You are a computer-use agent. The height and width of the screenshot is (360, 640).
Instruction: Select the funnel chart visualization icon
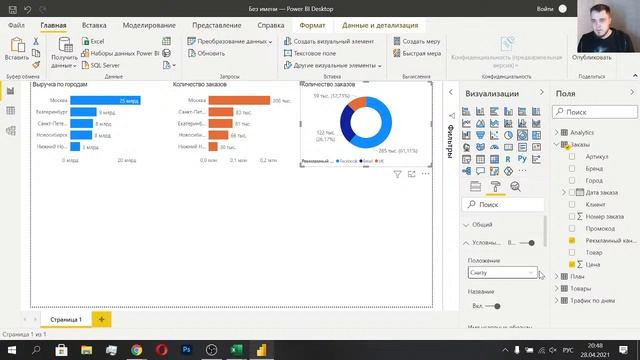click(480, 135)
